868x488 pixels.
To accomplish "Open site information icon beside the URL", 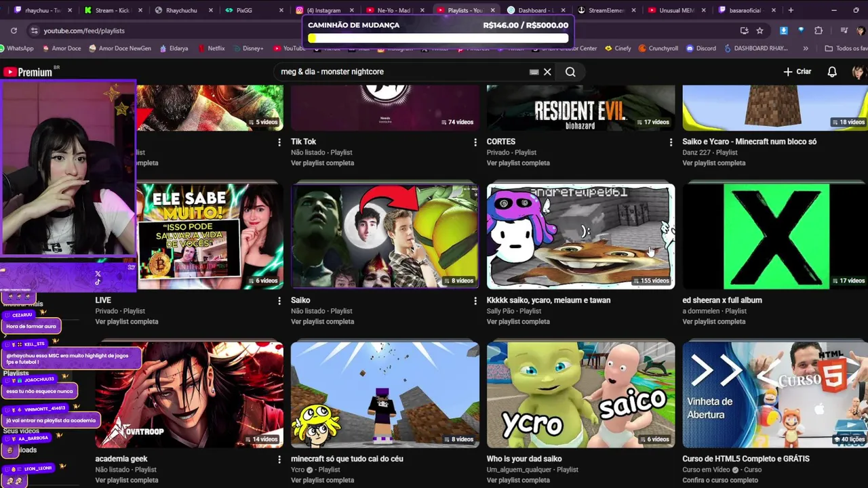I will 34,30.
